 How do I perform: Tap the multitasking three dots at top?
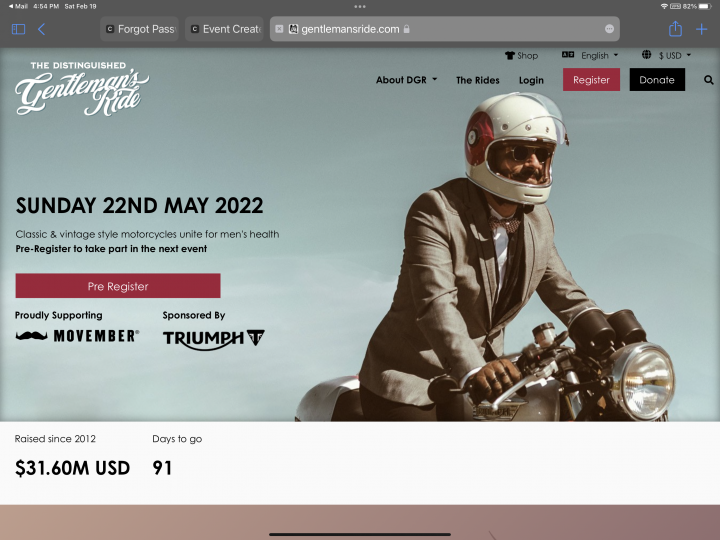(360, 6)
